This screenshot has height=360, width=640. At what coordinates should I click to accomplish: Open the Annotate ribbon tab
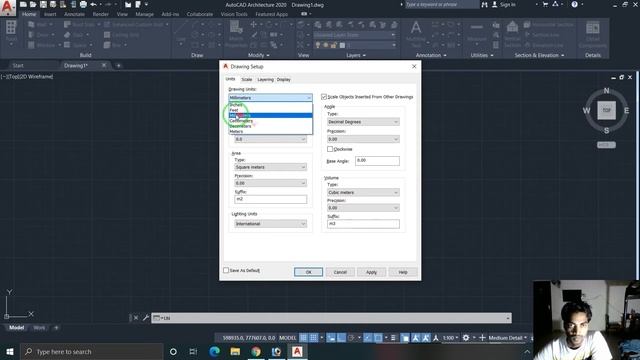click(74, 14)
